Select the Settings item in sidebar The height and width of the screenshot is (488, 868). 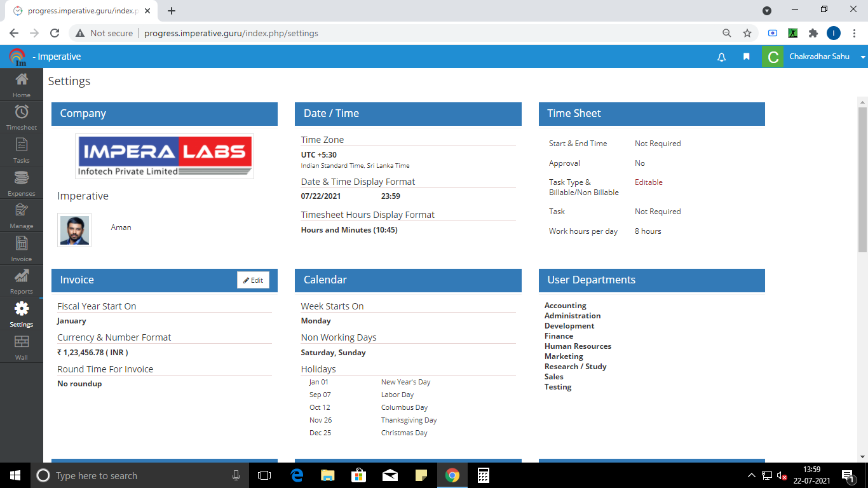[x=22, y=309]
